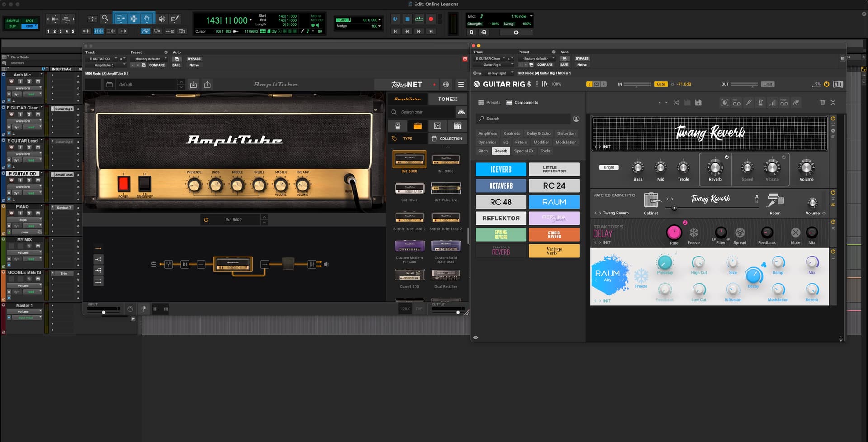Select the Scrubber speaker tool
The image size is (868, 442).
[x=162, y=19]
